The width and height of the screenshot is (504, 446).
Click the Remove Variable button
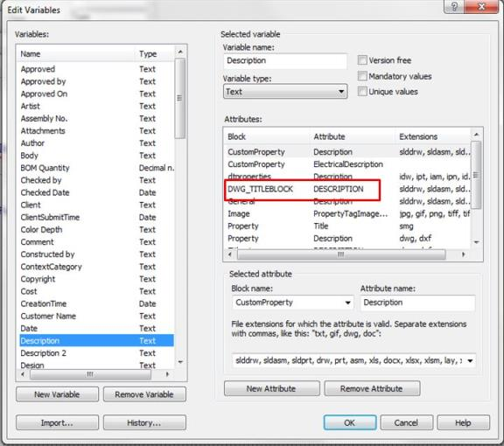point(144,394)
